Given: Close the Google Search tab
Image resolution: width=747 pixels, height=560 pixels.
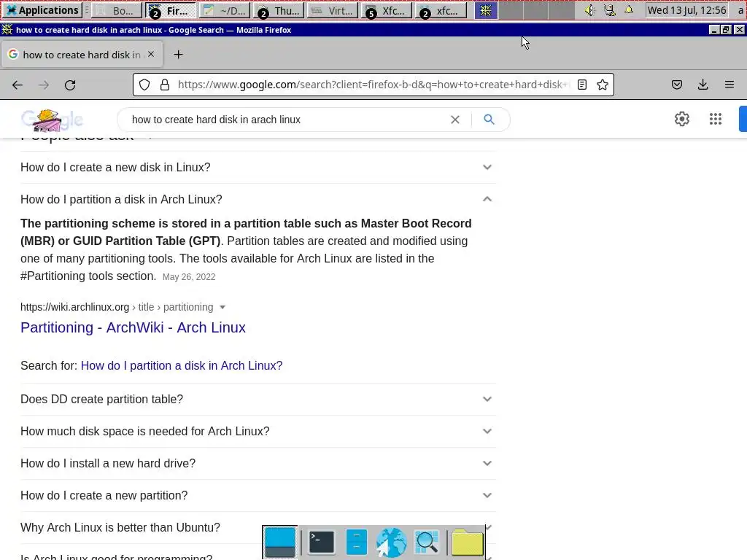Looking at the screenshot, I should [x=151, y=54].
